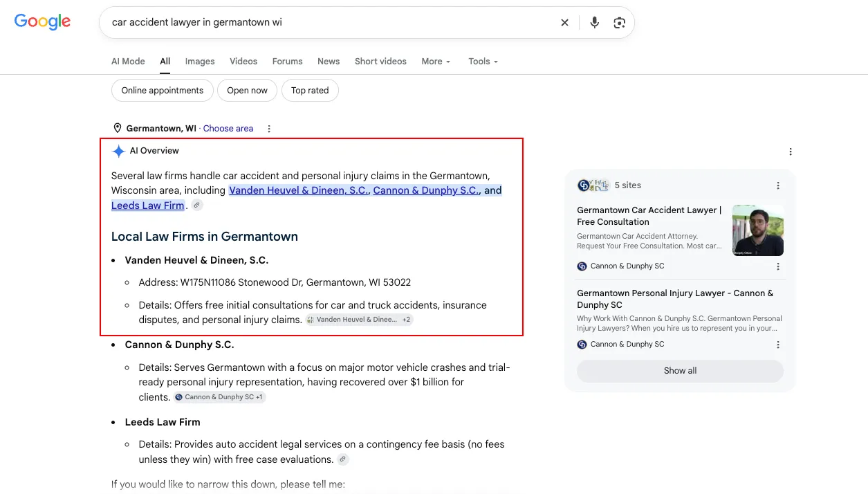Open Germantown Car Accident Lawyer Free Consultation
The width and height of the screenshot is (868, 494).
[649, 216]
